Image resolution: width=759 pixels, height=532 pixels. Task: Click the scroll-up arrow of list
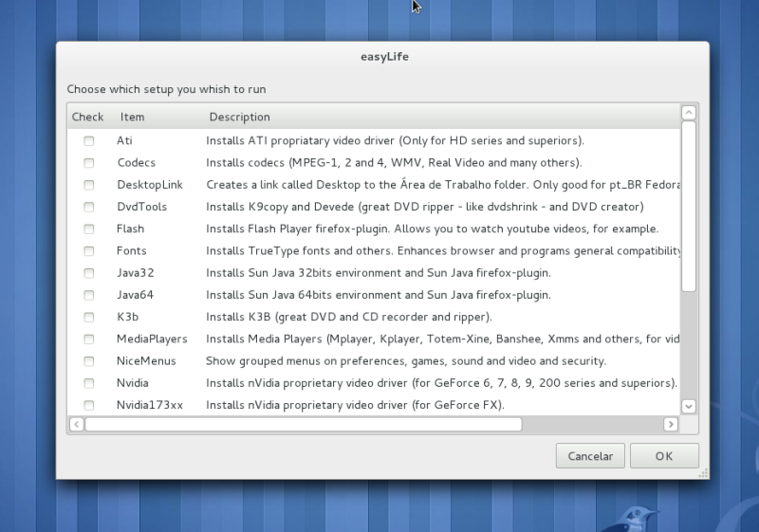[x=689, y=113]
